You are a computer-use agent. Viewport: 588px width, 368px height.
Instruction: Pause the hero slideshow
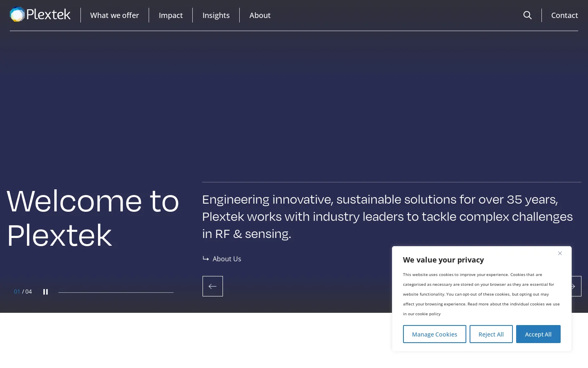pyautogui.click(x=46, y=292)
